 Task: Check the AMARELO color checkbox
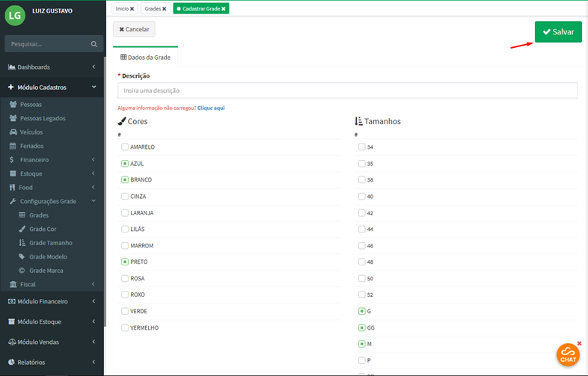125,147
